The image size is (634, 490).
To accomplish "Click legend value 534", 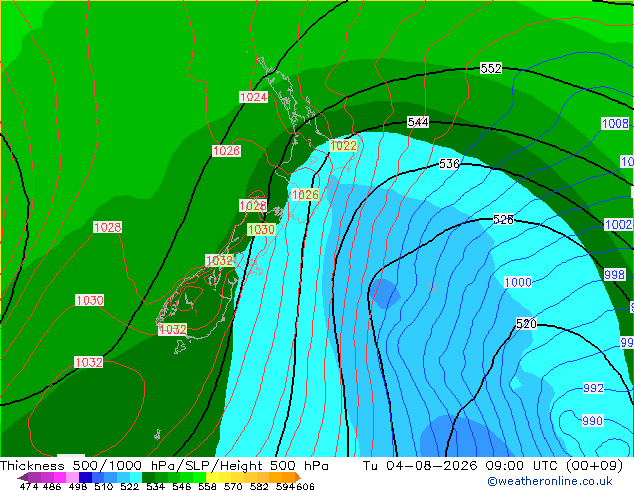I will (x=156, y=486).
